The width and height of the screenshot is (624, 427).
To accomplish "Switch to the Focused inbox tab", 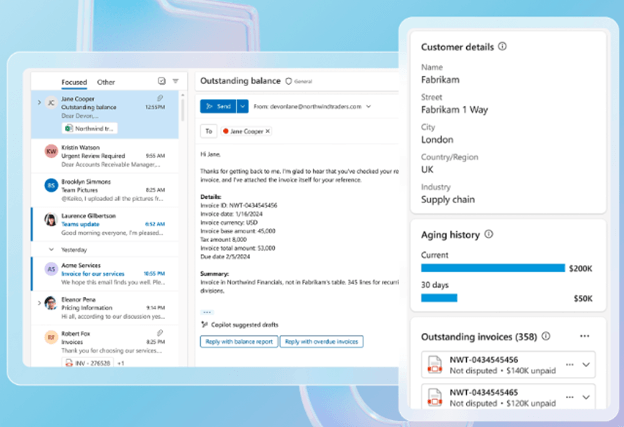I will click(x=74, y=82).
